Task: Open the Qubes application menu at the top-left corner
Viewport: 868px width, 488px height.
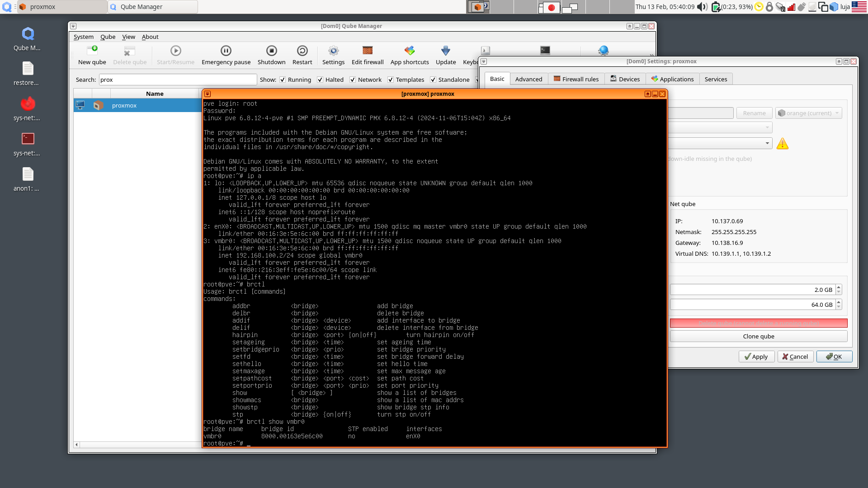Action: click(7, 7)
